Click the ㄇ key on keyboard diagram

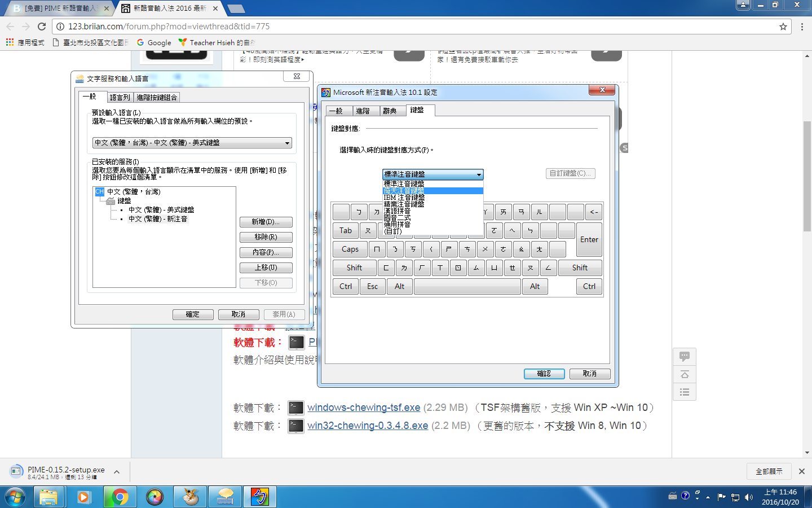click(377, 249)
